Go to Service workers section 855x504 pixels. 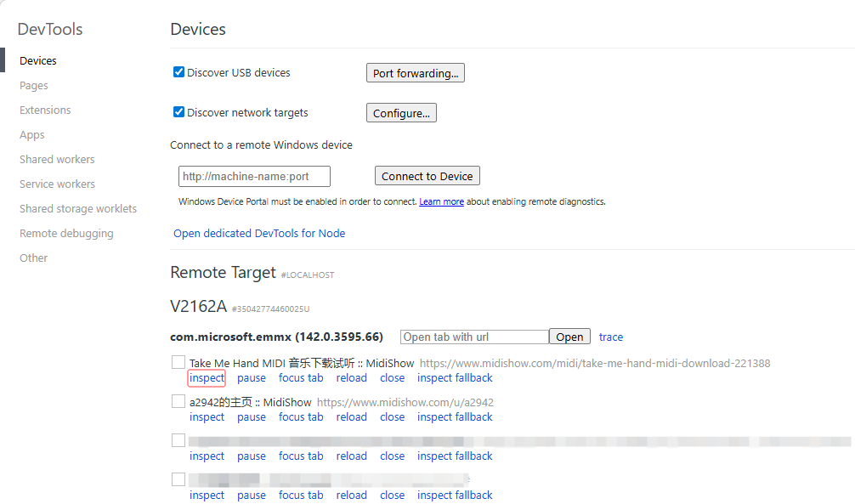pos(57,184)
